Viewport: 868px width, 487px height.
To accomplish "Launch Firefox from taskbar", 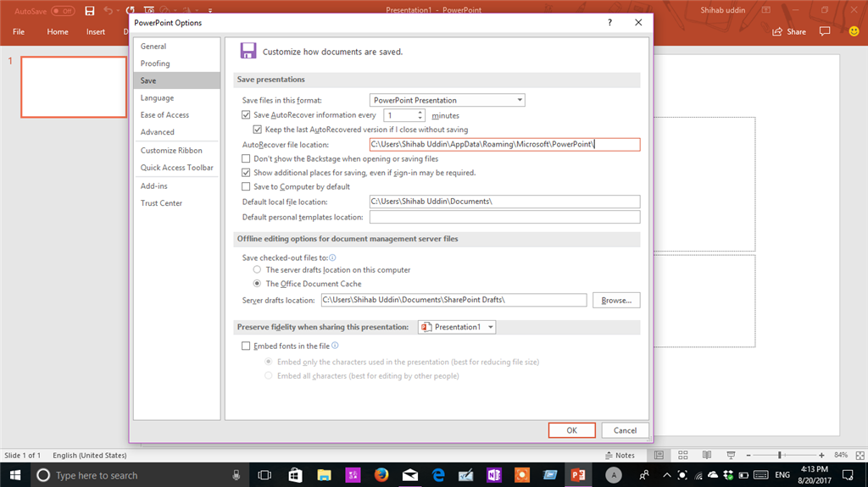I will [x=381, y=475].
